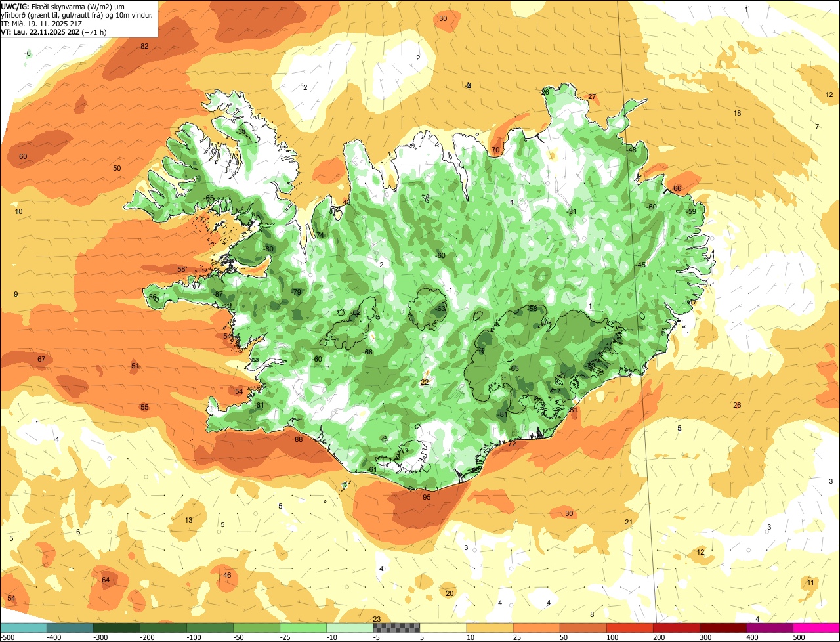This screenshot has height=642, width=840.
Task: Click the '-31' value in northeast Iceland
Action: point(571,211)
